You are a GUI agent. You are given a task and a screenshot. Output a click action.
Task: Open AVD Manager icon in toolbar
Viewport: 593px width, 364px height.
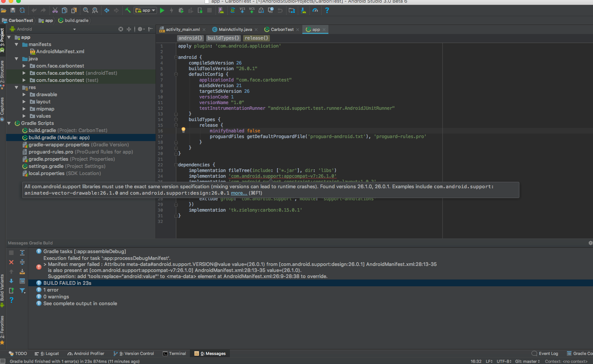click(221, 11)
